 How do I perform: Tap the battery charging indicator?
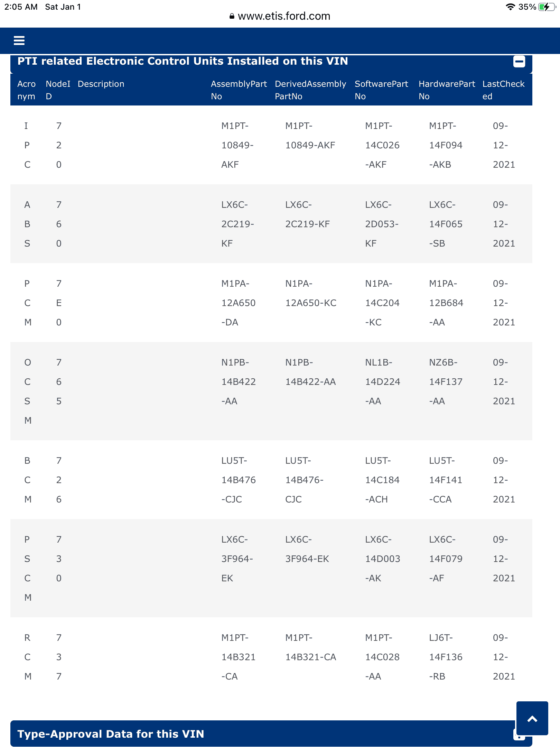(x=546, y=7)
